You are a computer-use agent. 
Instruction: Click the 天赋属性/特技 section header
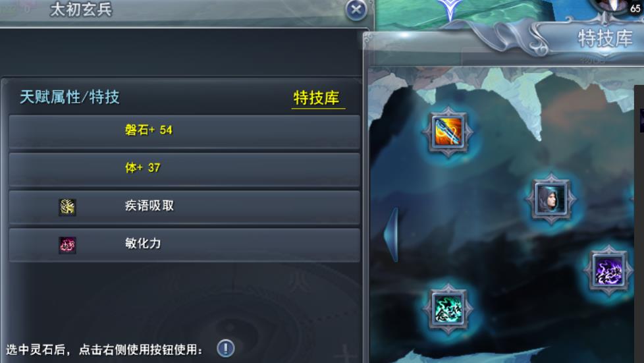(x=69, y=98)
